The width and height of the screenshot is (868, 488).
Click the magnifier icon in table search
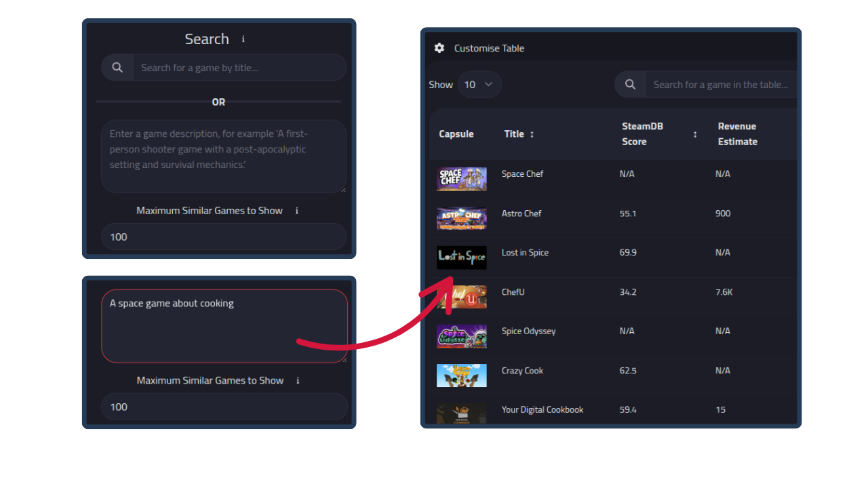[630, 85]
